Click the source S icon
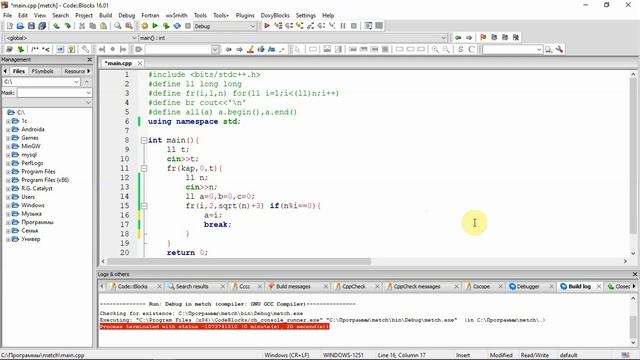640x360 pixels. [460, 49]
